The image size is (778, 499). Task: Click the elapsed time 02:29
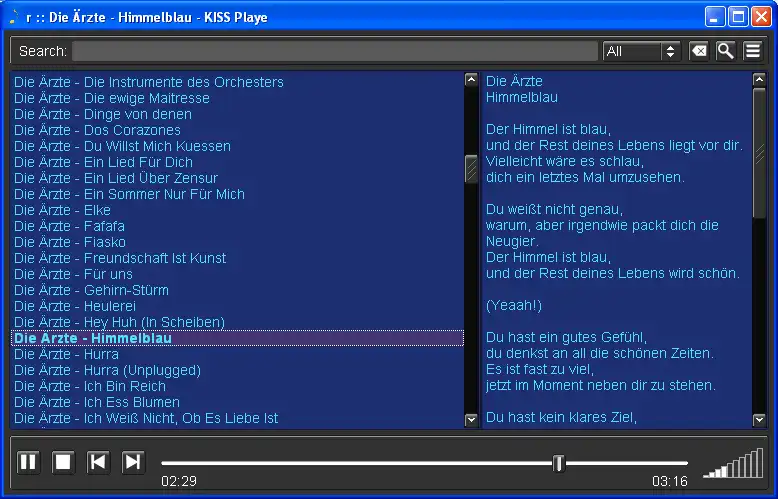point(179,481)
